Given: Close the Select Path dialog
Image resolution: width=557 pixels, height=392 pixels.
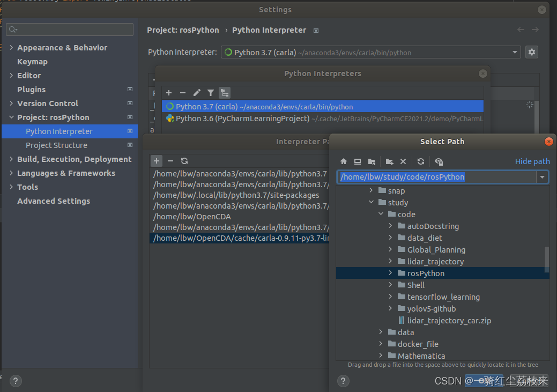Looking at the screenshot, I should (x=549, y=142).
